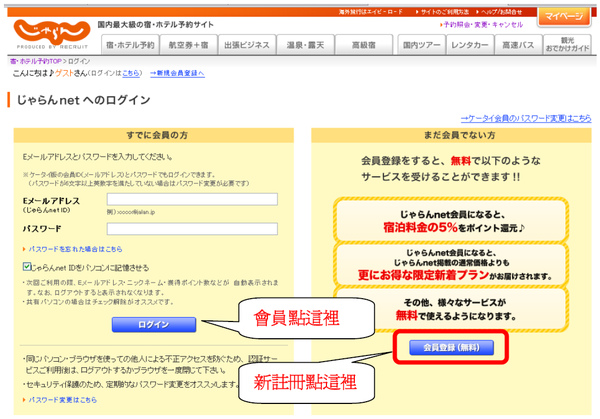This screenshot has width=600, height=419.
Task: Open the 観光おでかけガイド tab
Action: click(567, 45)
